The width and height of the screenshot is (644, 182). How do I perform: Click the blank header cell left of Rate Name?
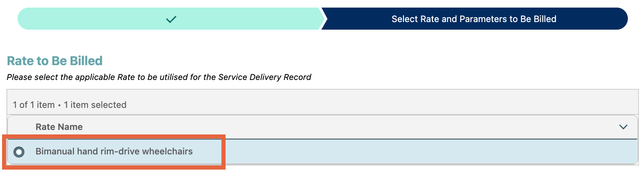click(x=20, y=127)
